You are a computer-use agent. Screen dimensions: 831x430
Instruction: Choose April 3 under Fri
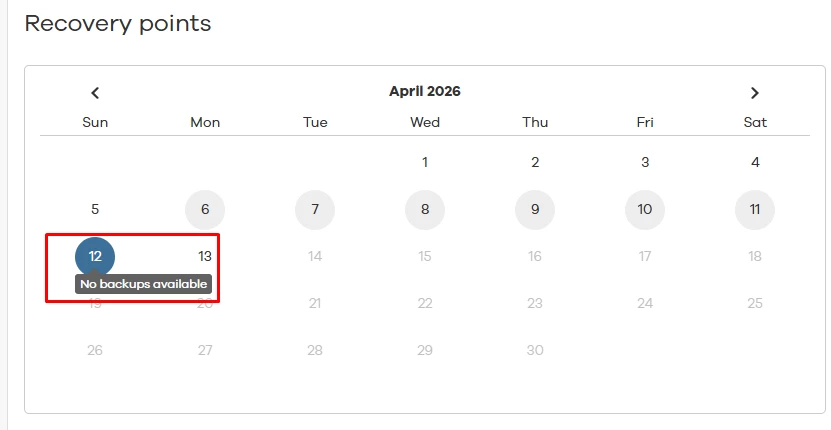pos(645,162)
